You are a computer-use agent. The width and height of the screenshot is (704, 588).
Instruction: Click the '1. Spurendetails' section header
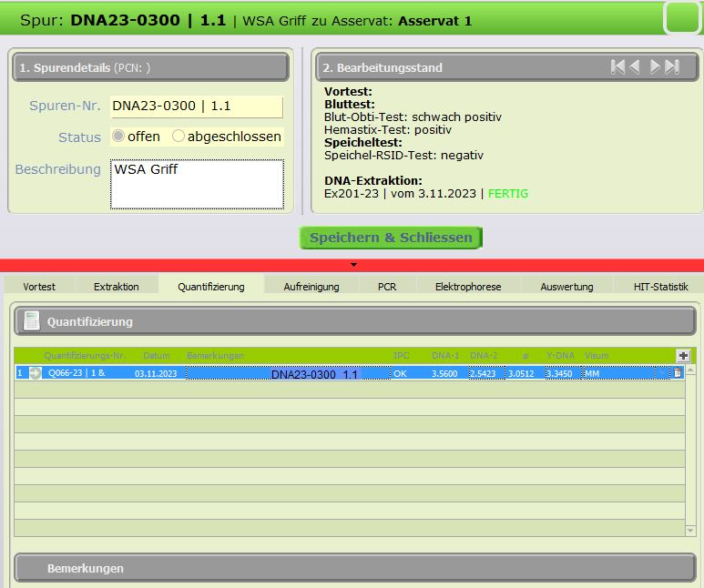tap(150, 67)
